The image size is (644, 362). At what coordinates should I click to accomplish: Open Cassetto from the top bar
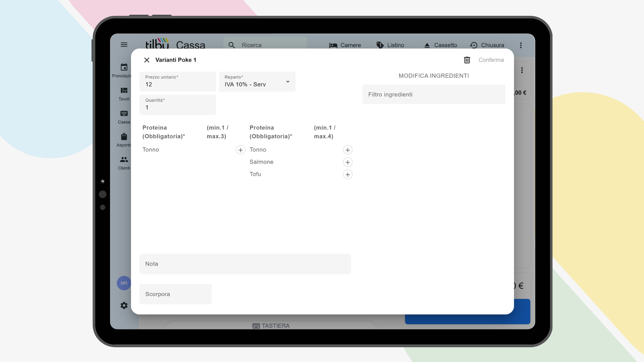[x=440, y=45]
